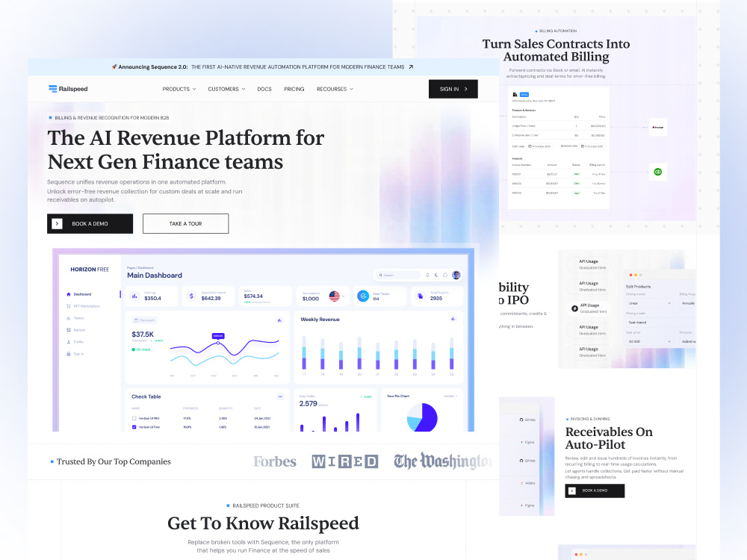Viewport: 747px width, 560px height.
Task: Click the Pages / Dashboard breadcrumb
Action: [x=140, y=267]
